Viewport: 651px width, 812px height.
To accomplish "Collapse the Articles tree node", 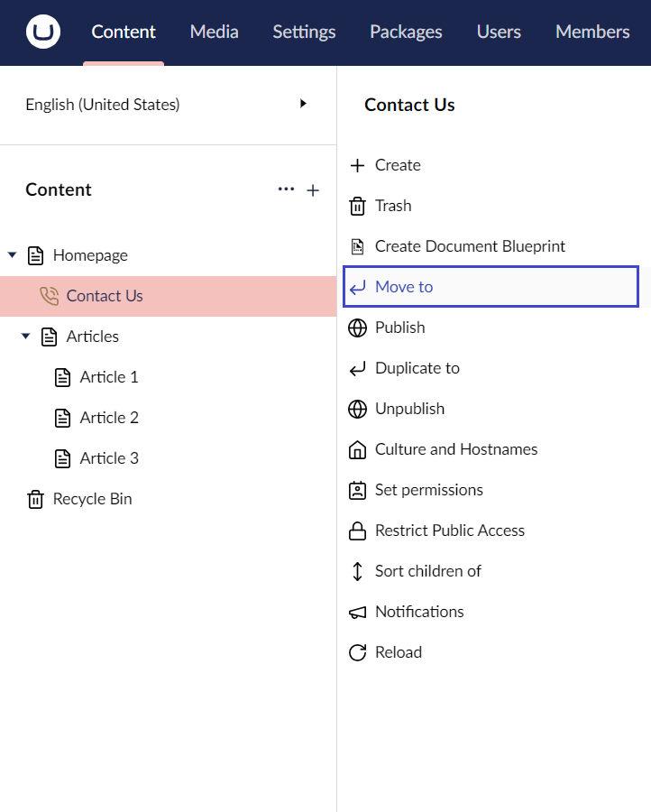I will [24, 336].
